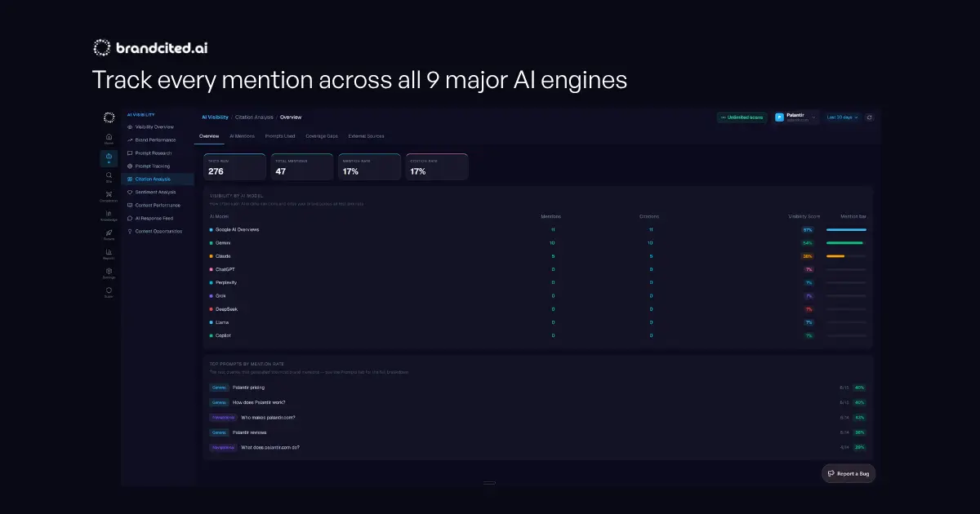Click the Gemini green mention bar
This screenshot has width=980, height=514.
point(844,243)
